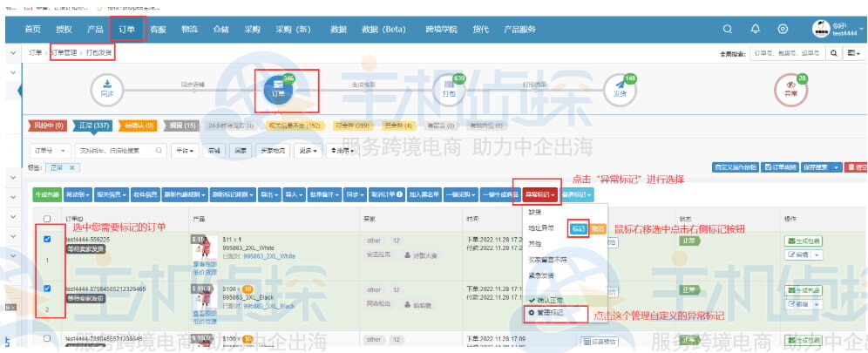Image resolution: width=868 pixels, height=353 pixels.
Task: Click the info icon on 取消订单 button
Action: tap(399, 194)
